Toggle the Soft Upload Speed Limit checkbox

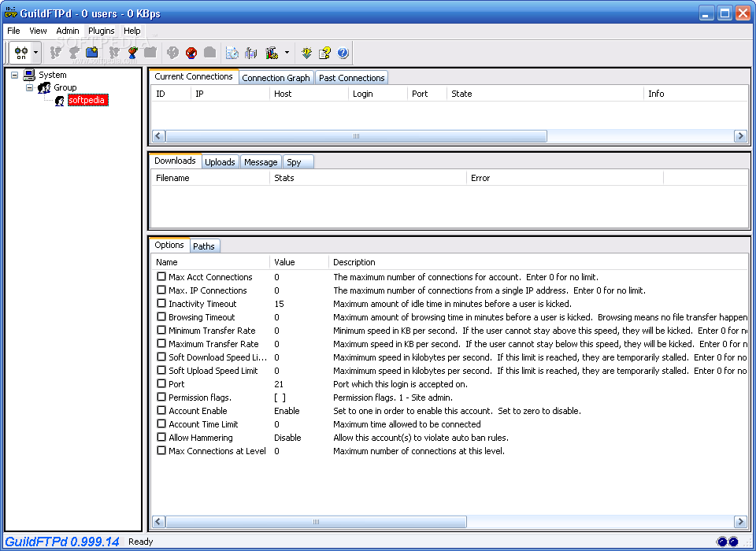[x=161, y=371]
